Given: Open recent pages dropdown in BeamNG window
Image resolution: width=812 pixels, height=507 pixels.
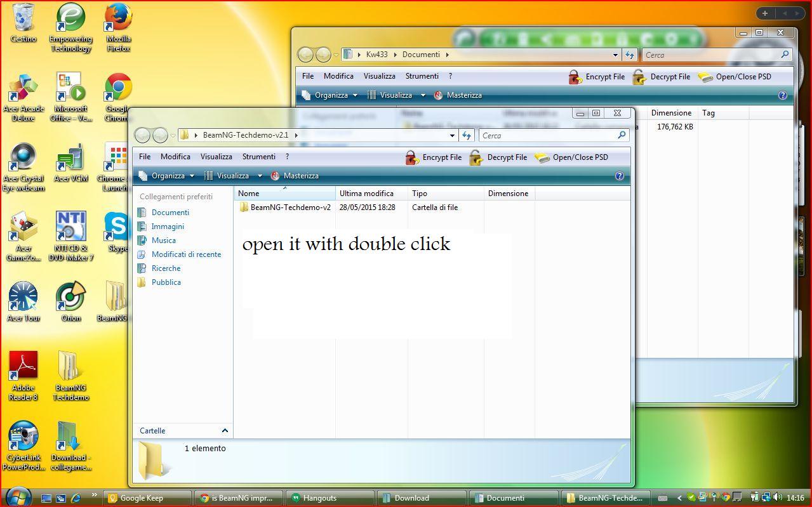Looking at the screenshot, I should tap(173, 135).
